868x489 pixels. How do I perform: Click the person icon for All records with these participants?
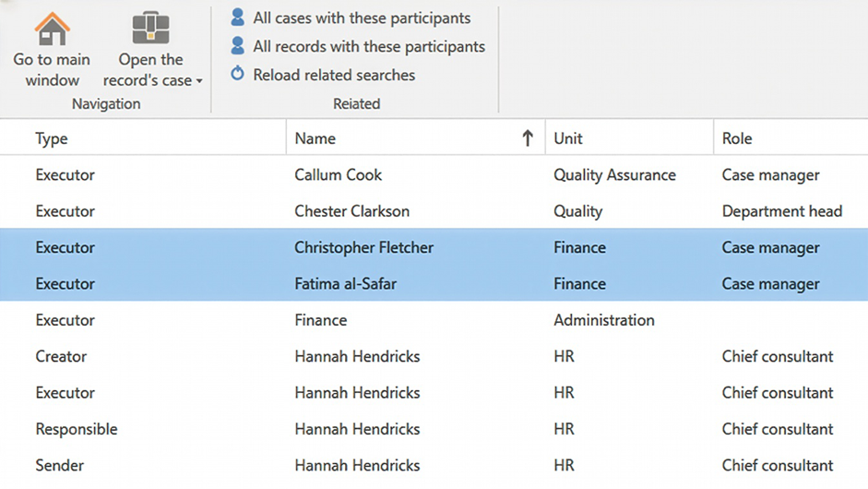[x=238, y=46]
